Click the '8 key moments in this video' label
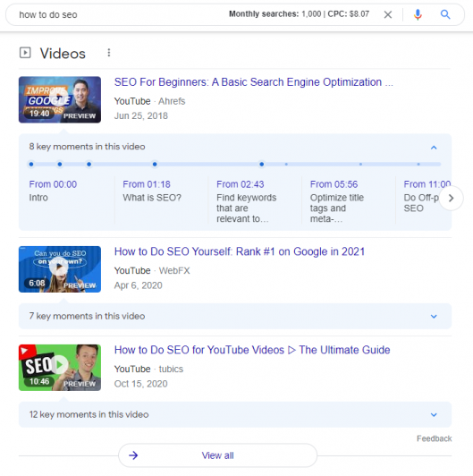This screenshot has width=473, height=476. tap(87, 147)
